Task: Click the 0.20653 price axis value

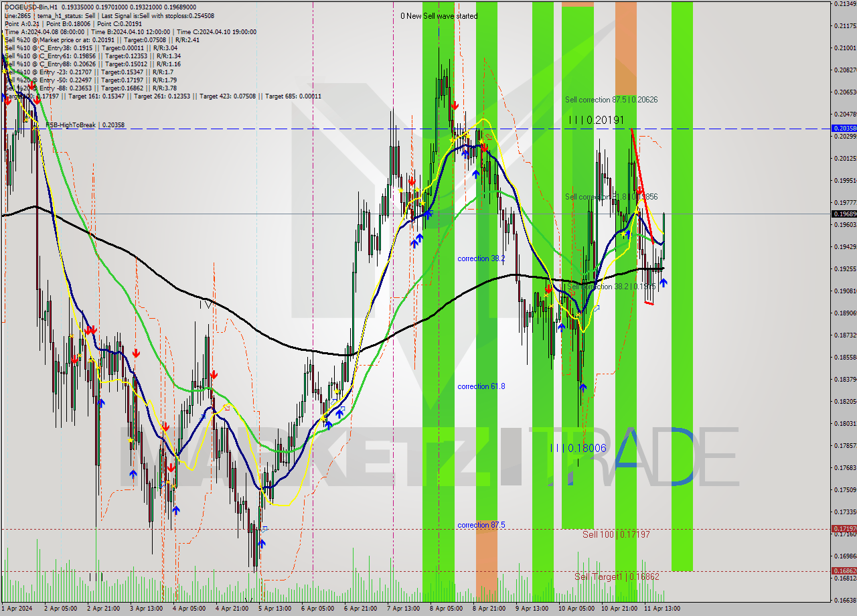Action: [845, 92]
